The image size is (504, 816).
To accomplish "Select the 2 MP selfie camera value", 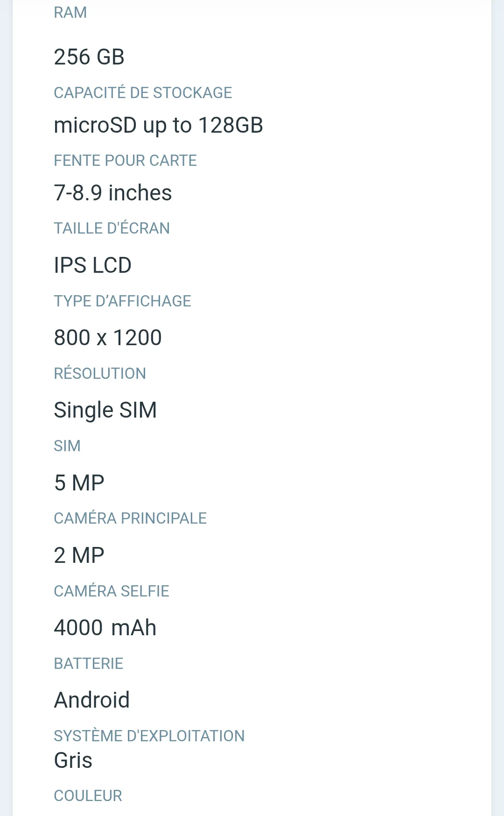I will click(79, 555).
